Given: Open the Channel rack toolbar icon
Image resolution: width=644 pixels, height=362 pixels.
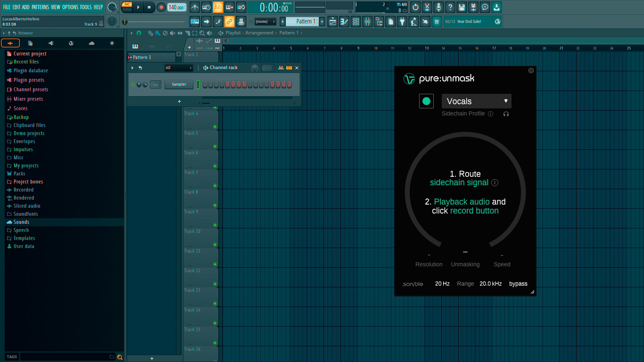Looking at the screenshot, I should [356, 21].
